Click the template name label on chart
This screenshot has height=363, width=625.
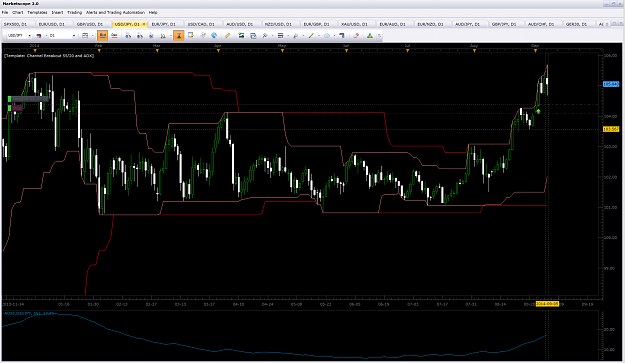pos(49,56)
